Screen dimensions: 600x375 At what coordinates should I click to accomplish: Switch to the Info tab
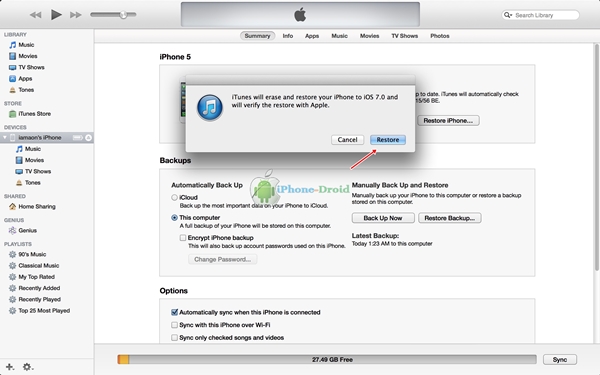[x=288, y=36]
